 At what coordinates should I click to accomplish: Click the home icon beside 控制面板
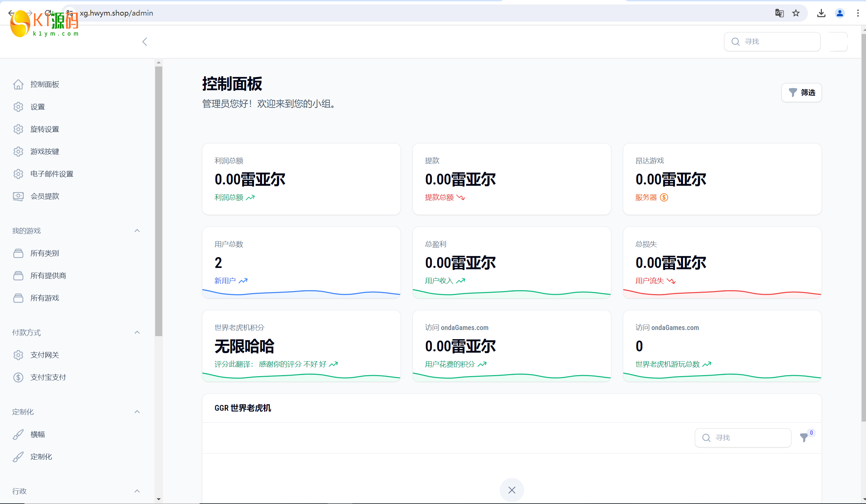tap(18, 84)
